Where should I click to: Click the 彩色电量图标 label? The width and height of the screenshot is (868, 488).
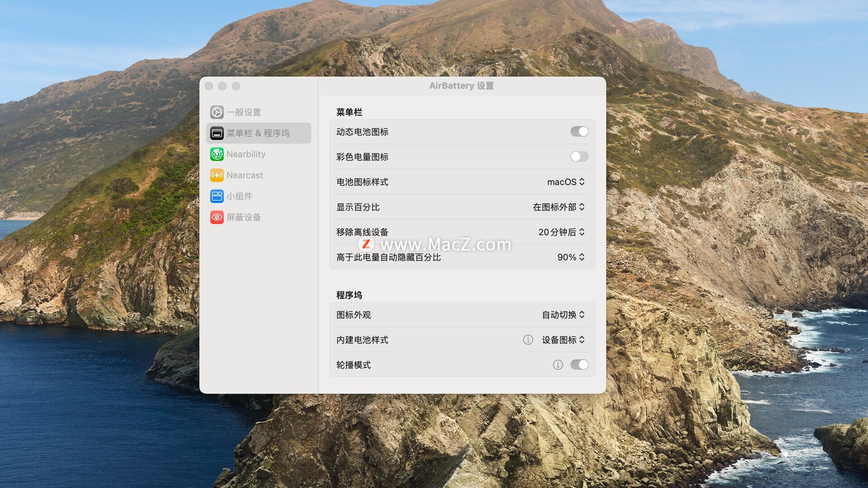[362, 157]
